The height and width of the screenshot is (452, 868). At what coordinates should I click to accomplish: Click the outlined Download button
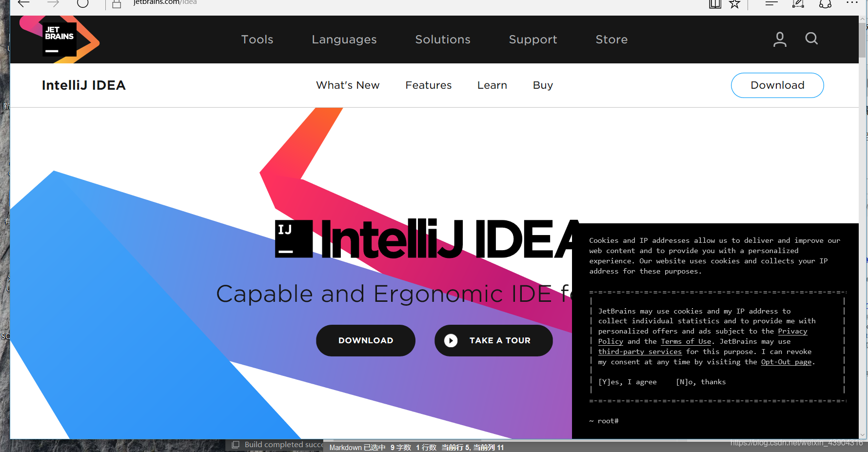pyautogui.click(x=777, y=85)
